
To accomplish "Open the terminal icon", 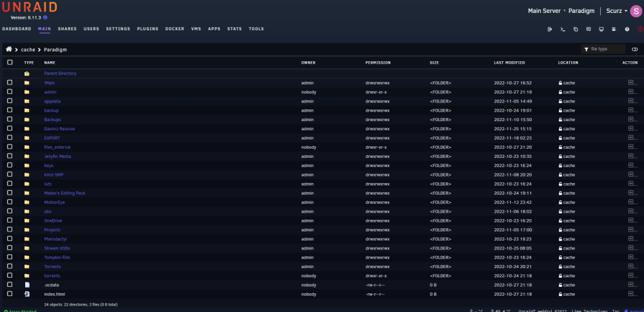I will (563, 29).
